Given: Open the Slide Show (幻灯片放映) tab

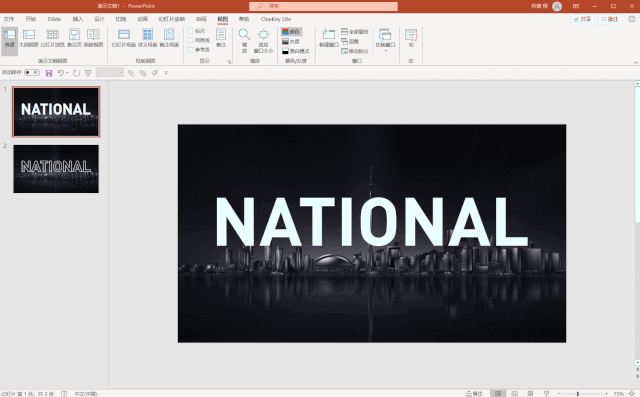Looking at the screenshot, I should click(171, 19).
